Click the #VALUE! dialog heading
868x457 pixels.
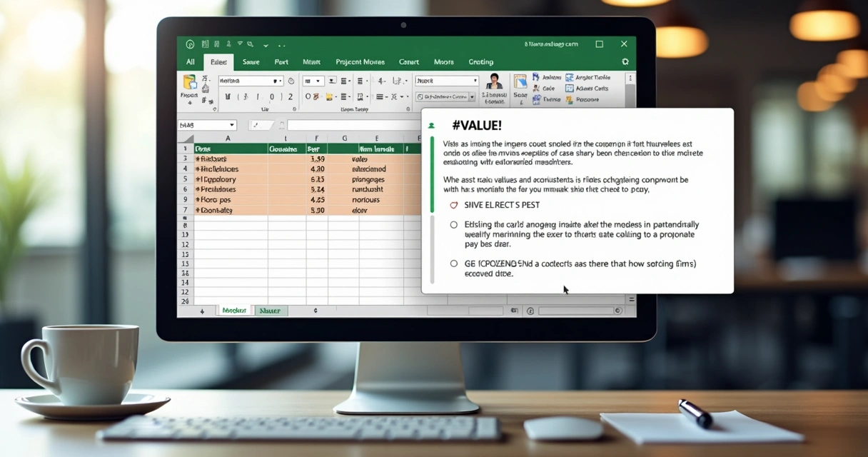coord(477,126)
